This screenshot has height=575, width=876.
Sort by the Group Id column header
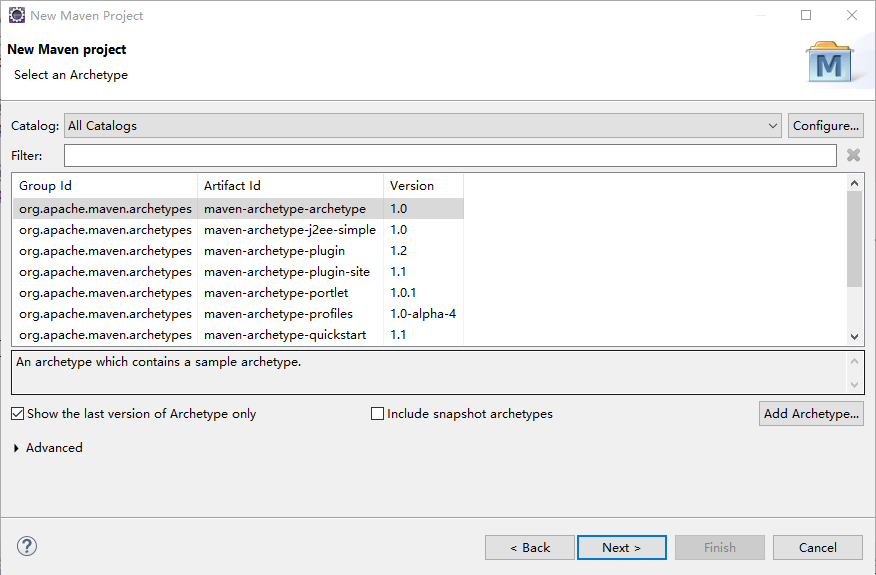(105, 186)
